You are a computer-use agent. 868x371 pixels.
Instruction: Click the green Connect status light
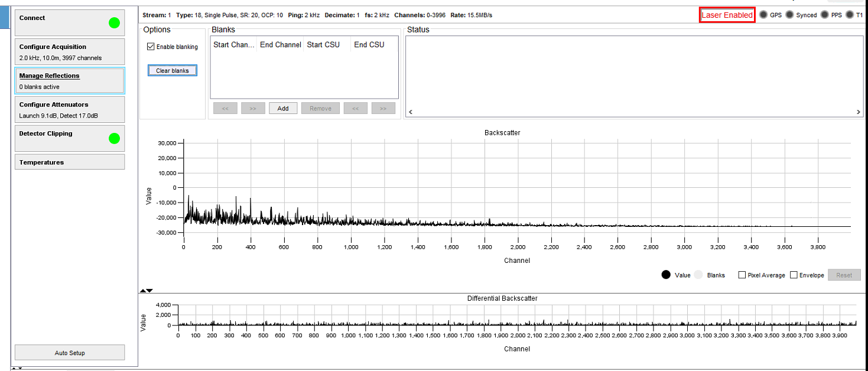(x=114, y=23)
